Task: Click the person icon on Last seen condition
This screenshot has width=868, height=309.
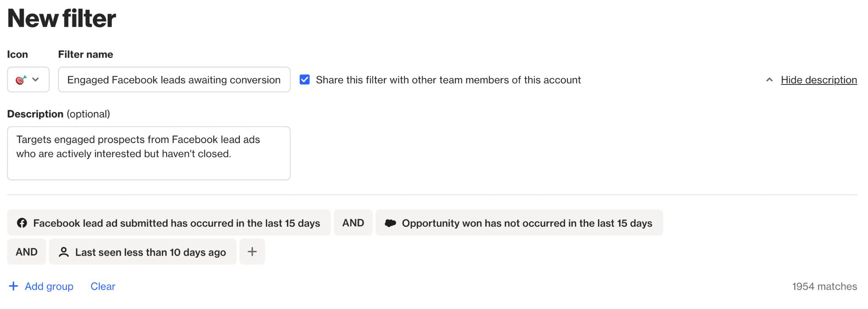Action: click(x=64, y=252)
